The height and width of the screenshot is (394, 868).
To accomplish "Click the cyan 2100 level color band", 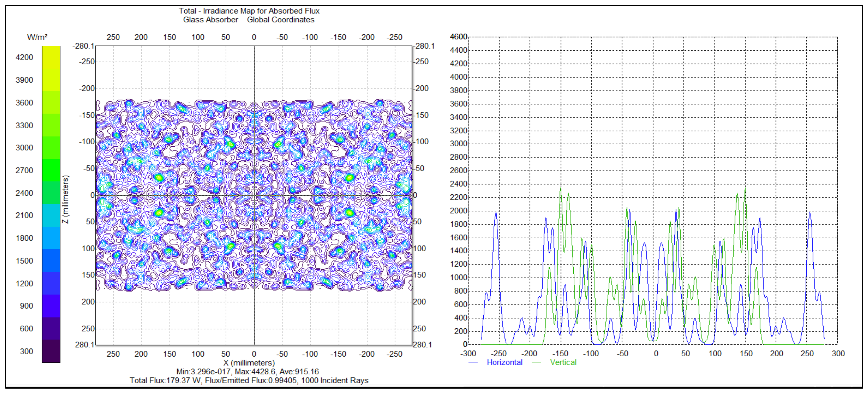I will (51, 215).
